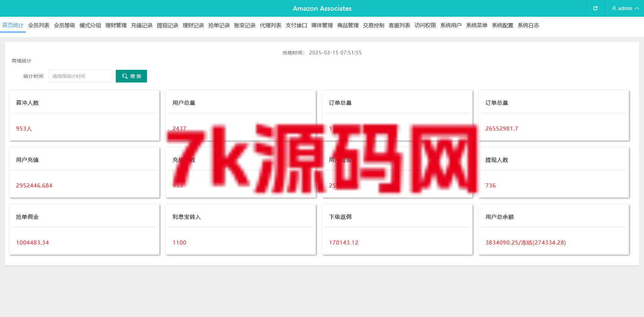
Task: Click the user avatar icon beside admin
Action: click(x=614, y=8)
